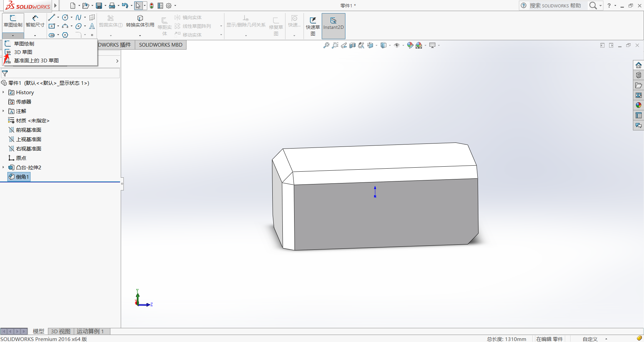
Task: Toggle Instant2D mode
Action: 333,23
